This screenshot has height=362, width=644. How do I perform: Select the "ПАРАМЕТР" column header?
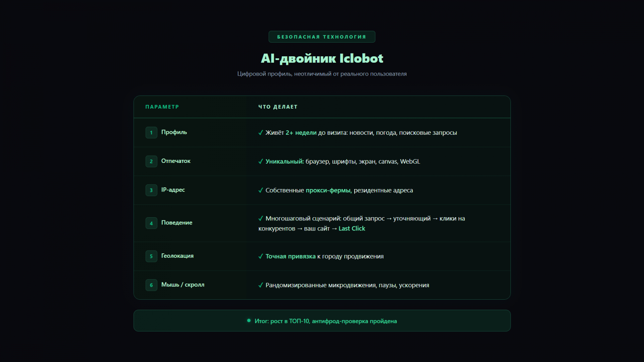tap(162, 107)
